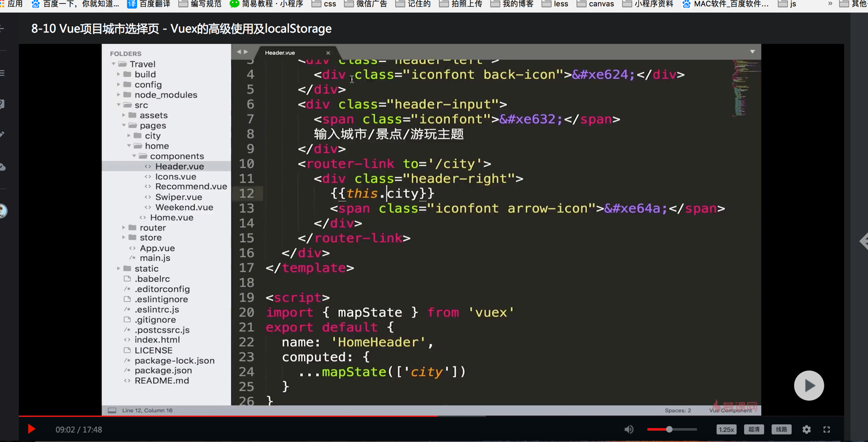The image size is (868, 442).
Task: Open package.json file
Action: point(163,371)
